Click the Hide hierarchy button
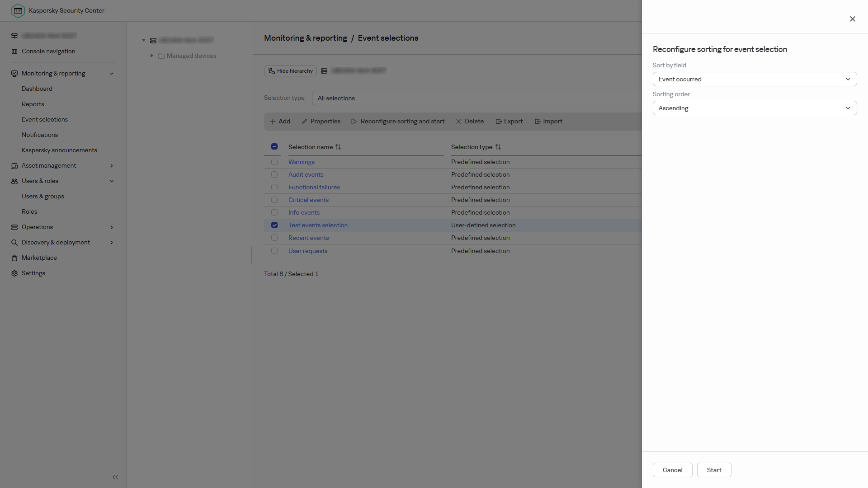 (x=290, y=71)
